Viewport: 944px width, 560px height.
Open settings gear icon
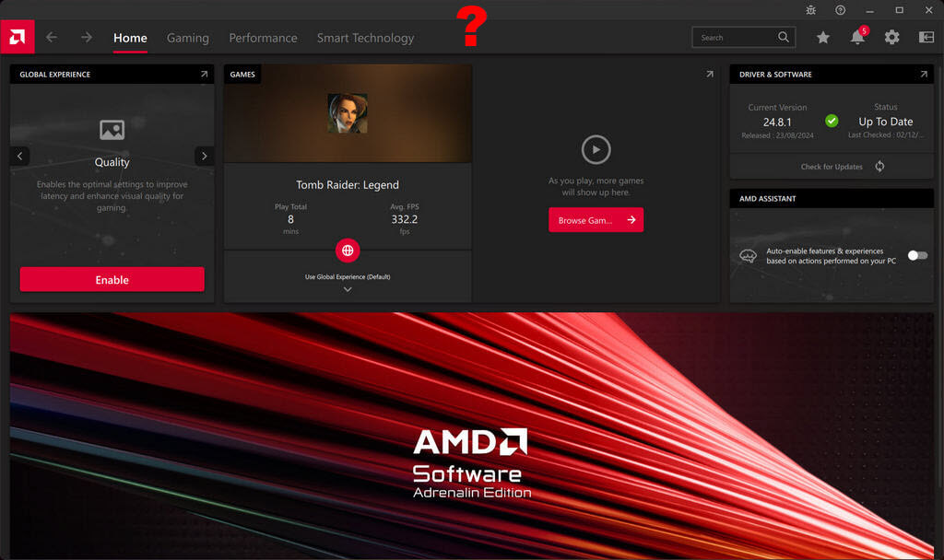(x=891, y=38)
